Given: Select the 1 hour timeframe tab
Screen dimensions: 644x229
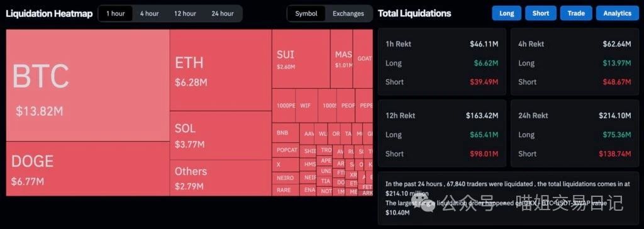Looking at the screenshot, I should pyautogui.click(x=116, y=14).
